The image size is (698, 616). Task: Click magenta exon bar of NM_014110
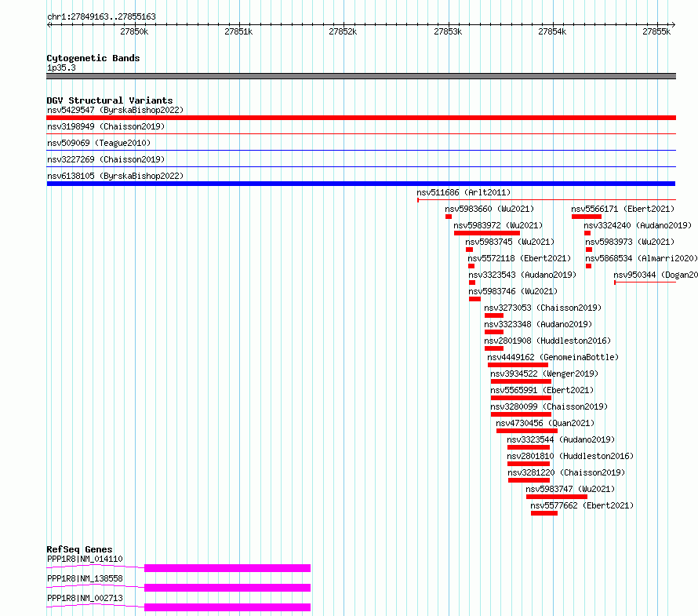pos(227,568)
